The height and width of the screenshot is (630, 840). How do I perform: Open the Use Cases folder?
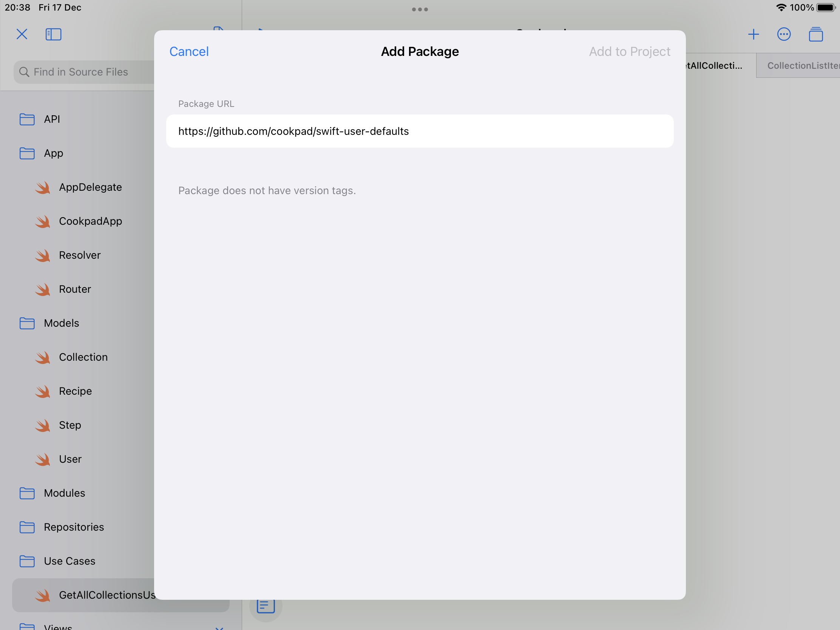69,561
